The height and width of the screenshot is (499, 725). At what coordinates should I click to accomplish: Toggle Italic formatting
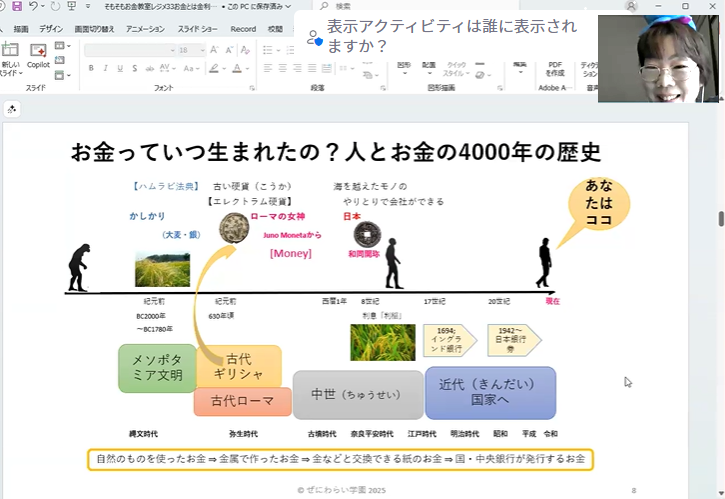coord(106,68)
